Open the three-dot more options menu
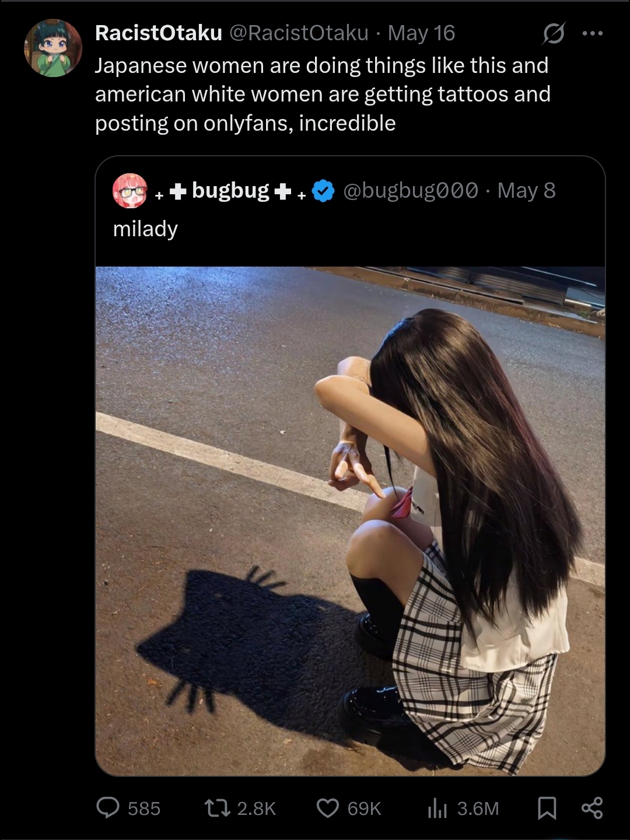The height and width of the screenshot is (840, 630). tap(593, 33)
